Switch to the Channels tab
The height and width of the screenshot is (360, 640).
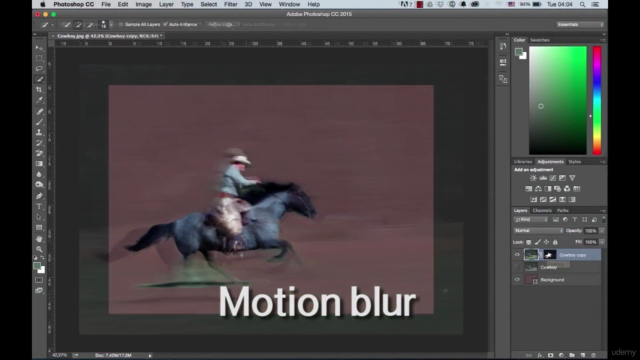[x=542, y=211]
